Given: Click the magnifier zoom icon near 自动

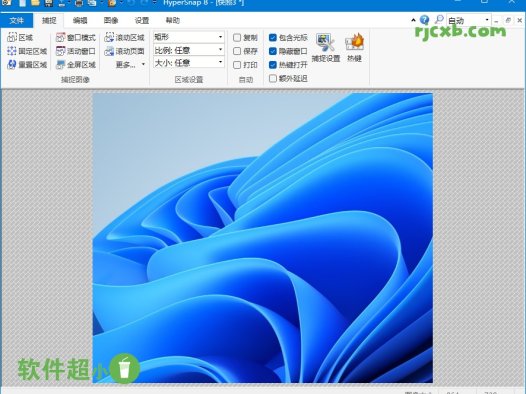Looking at the screenshot, I should tap(439, 20).
